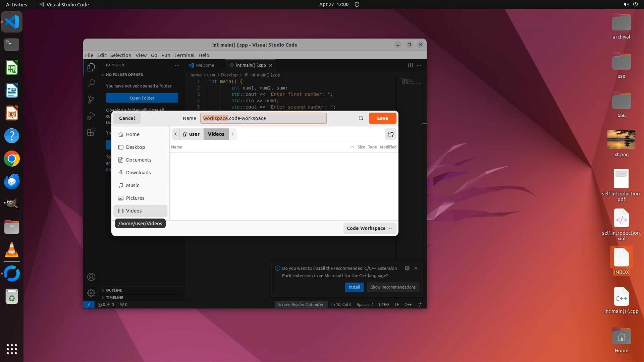Screen dimensions: 644x362
Task: Open the Code Workspace file type dropdown
Action: [369, 228]
